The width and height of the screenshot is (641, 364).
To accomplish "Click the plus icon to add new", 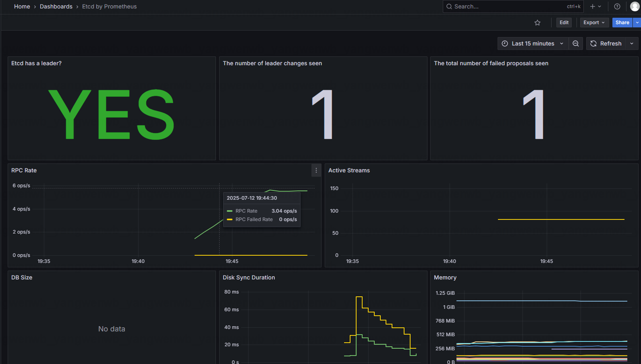I will (593, 6).
